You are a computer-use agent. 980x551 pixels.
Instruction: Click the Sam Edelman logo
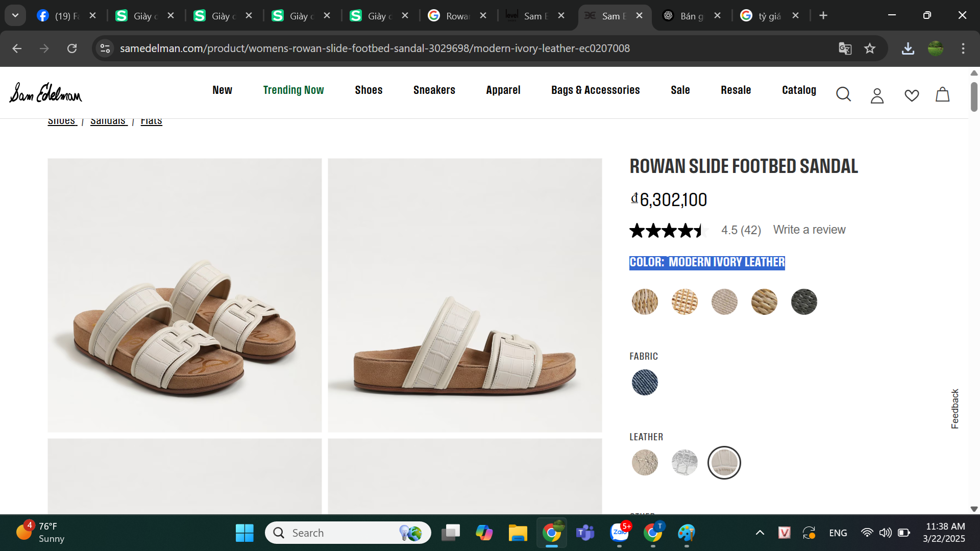(45, 93)
